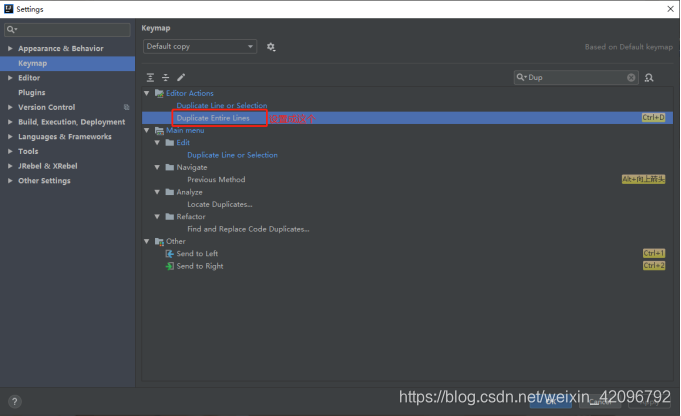Open the keymap gear options icon
This screenshot has width=681, height=416.
[271, 47]
